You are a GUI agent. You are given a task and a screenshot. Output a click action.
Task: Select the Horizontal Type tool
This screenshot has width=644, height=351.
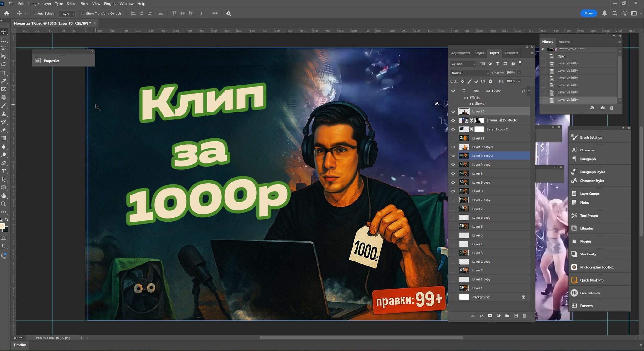[4, 171]
